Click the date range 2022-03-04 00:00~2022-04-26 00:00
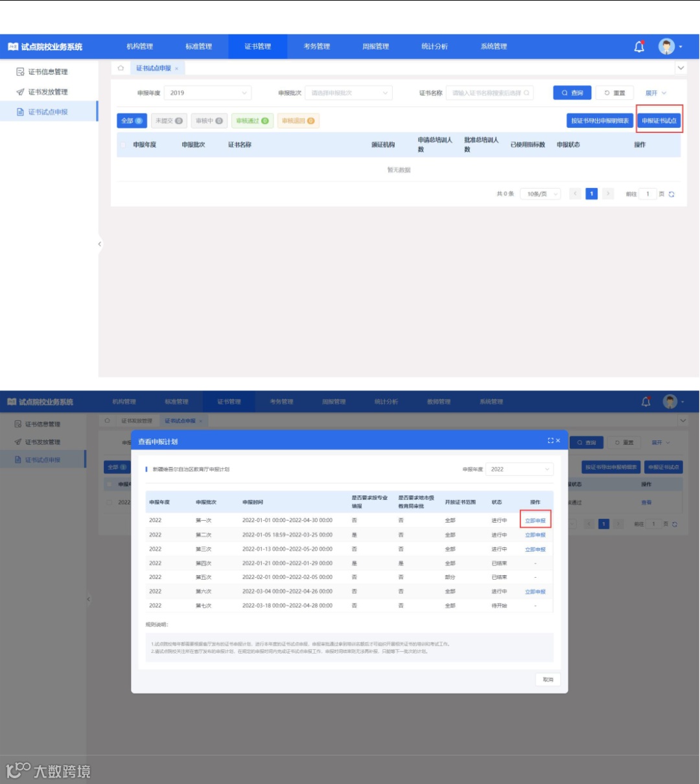Viewport: 700px width, 784px height. pyautogui.click(x=287, y=591)
